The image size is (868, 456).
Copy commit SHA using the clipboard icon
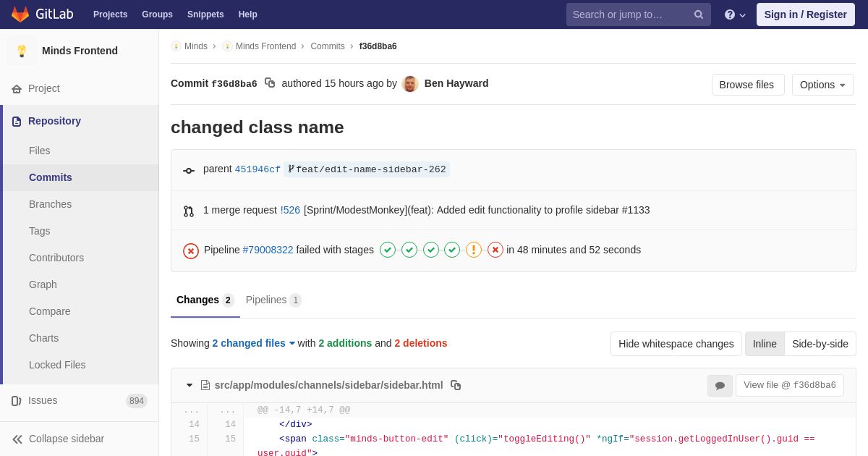pos(270,83)
